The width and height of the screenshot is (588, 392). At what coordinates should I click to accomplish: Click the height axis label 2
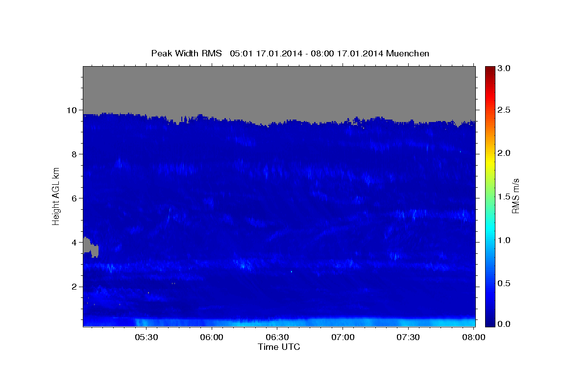tap(74, 287)
